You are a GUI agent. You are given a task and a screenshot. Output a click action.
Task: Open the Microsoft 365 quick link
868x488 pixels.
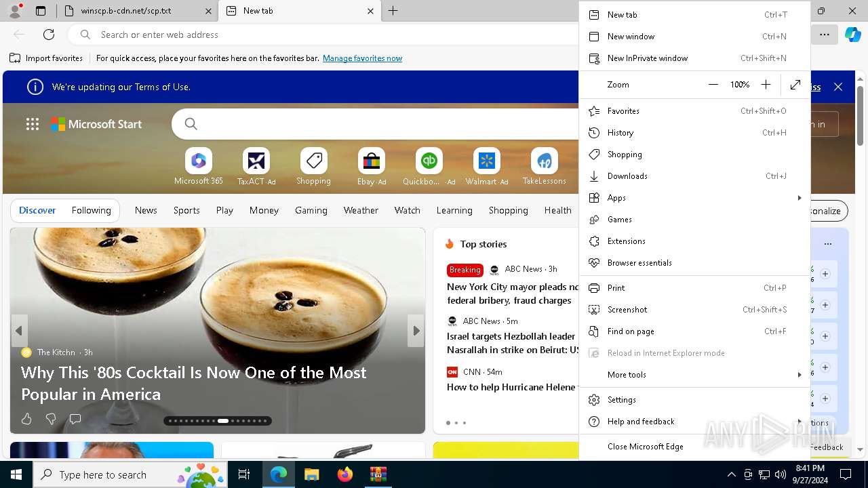(x=199, y=167)
